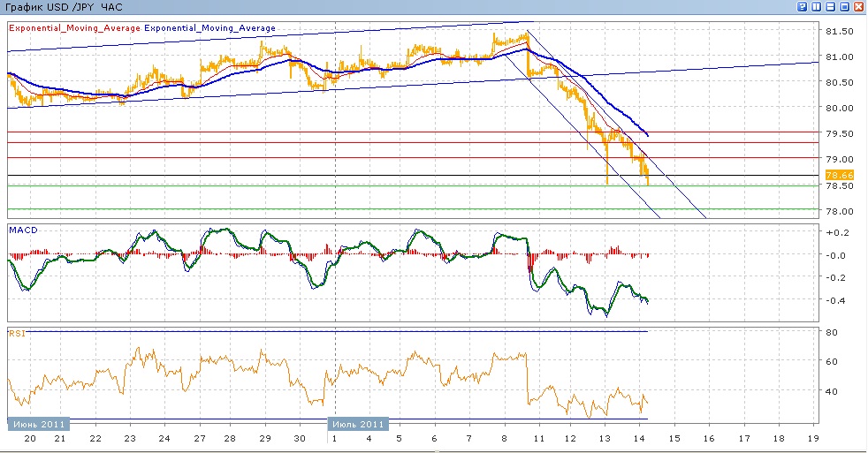Click the 79.00 price axis label
The height and width of the screenshot is (453, 868).
pyautogui.click(x=839, y=159)
